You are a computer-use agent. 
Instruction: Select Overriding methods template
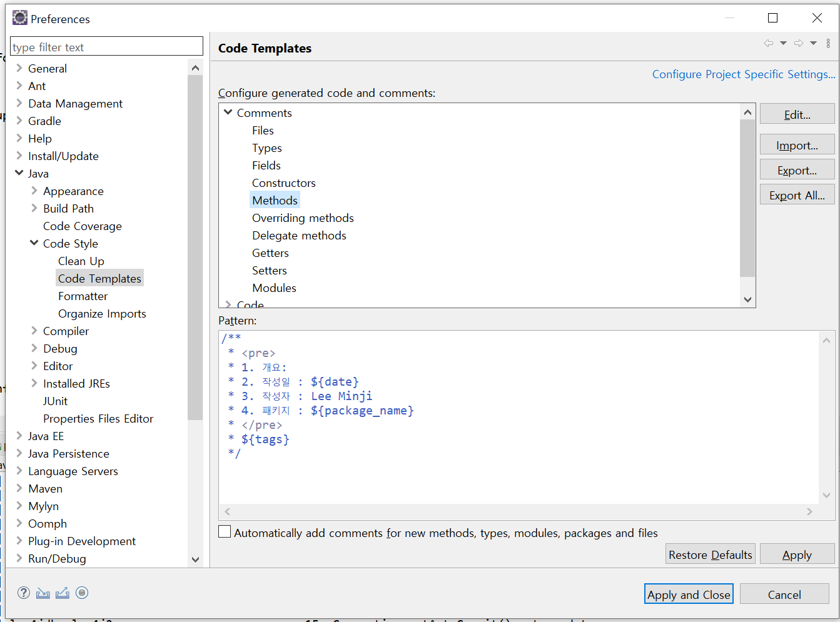[303, 218]
